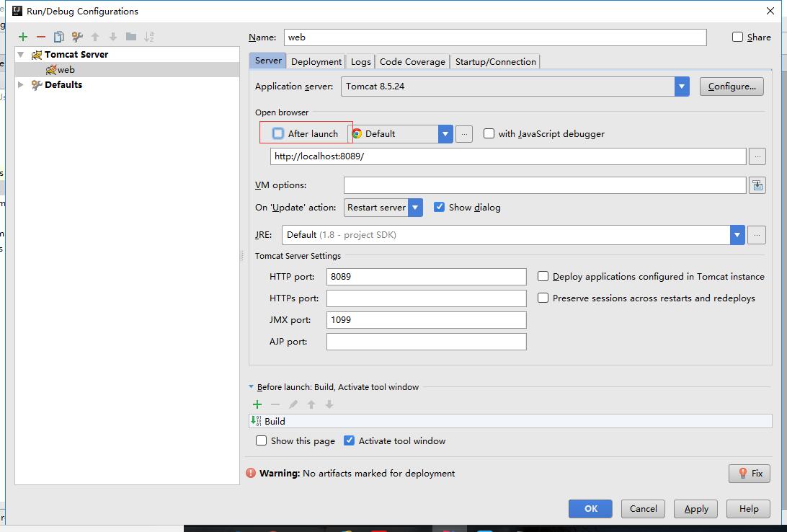Switch to the Deployment tab
Screen dimensions: 787x532
(x=316, y=62)
